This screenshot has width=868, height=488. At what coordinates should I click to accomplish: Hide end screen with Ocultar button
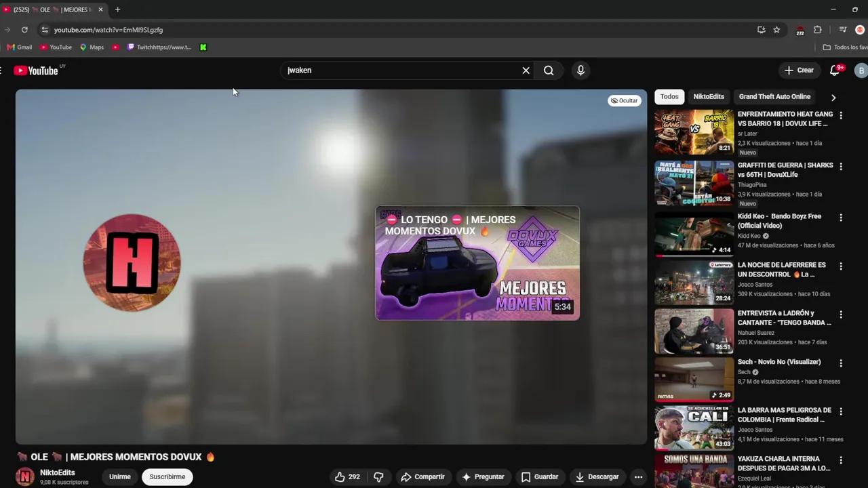pyautogui.click(x=625, y=100)
